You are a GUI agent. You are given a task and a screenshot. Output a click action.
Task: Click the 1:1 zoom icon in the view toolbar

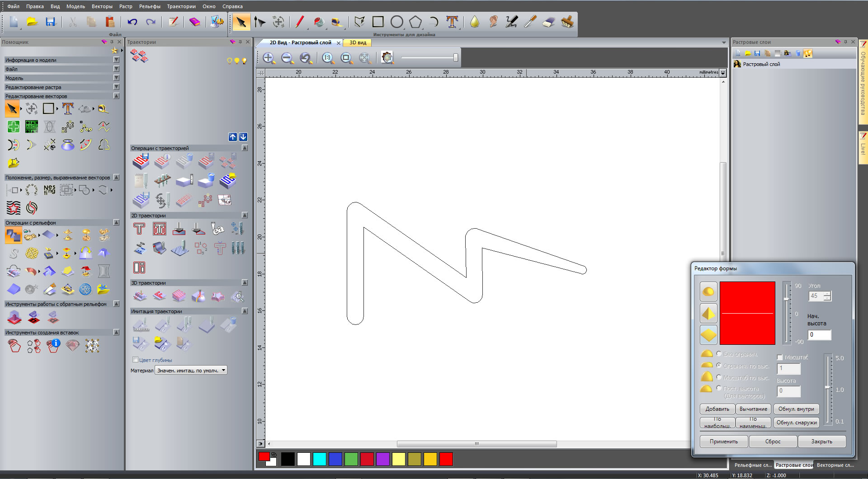tap(328, 58)
